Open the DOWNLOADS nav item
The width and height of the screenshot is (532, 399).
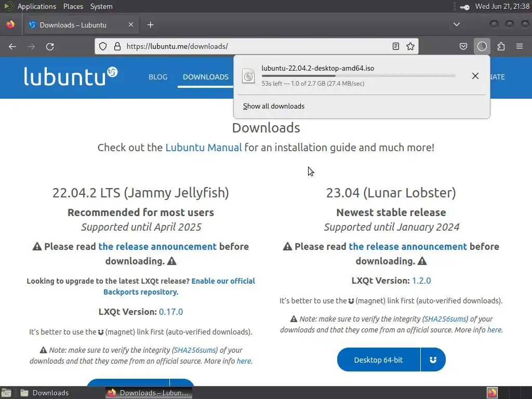(206, 77)
